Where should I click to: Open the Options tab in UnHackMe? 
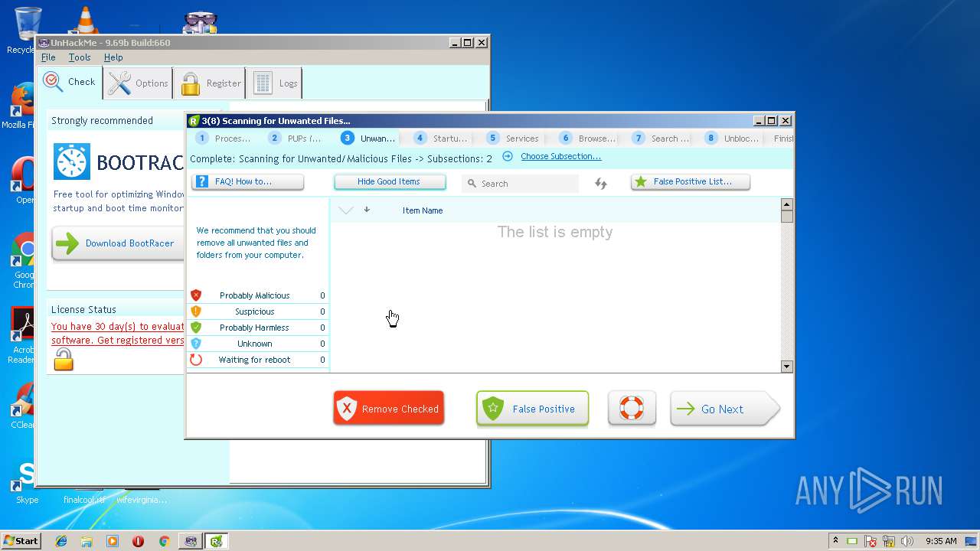pos(138,83)
